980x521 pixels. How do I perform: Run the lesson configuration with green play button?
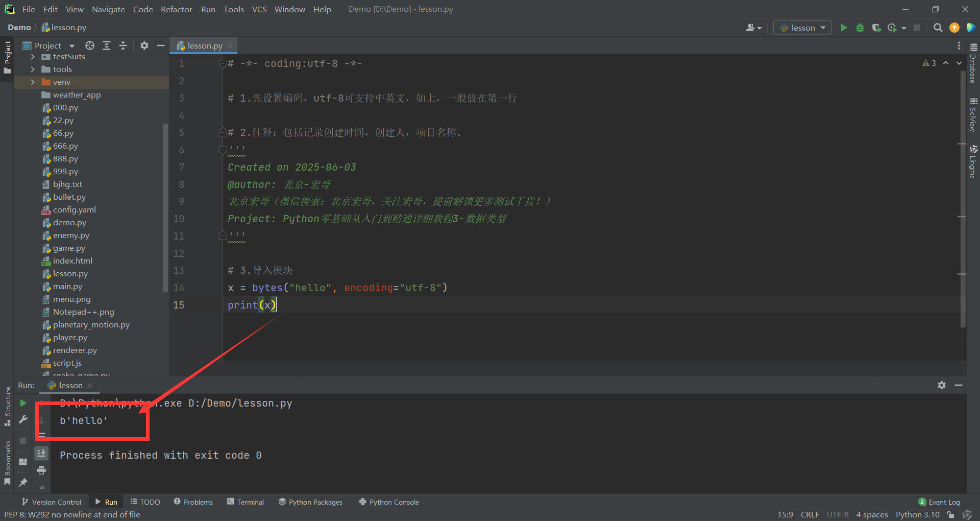[844, 28]
